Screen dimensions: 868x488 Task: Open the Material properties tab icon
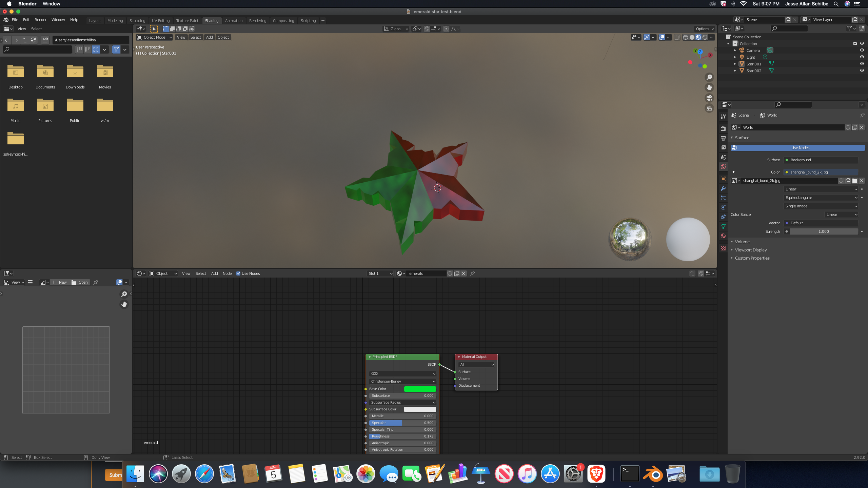(x=723, y=236)
